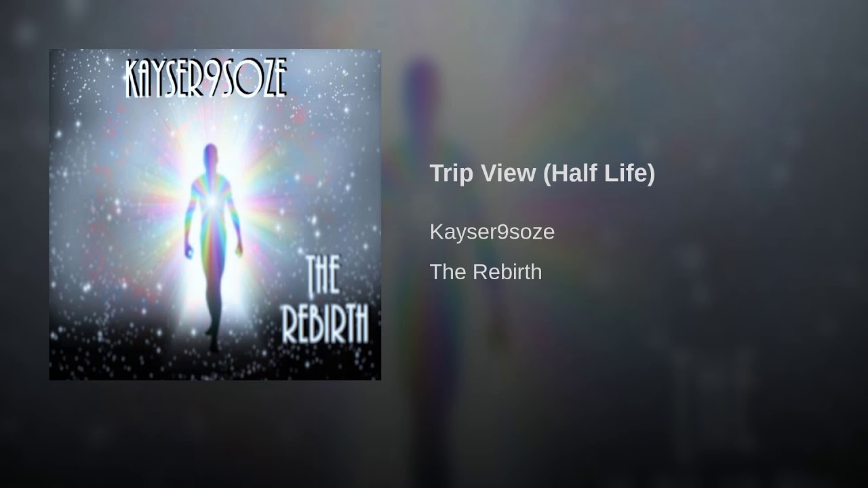Click the words Trip View in the title

coord(483,174)
